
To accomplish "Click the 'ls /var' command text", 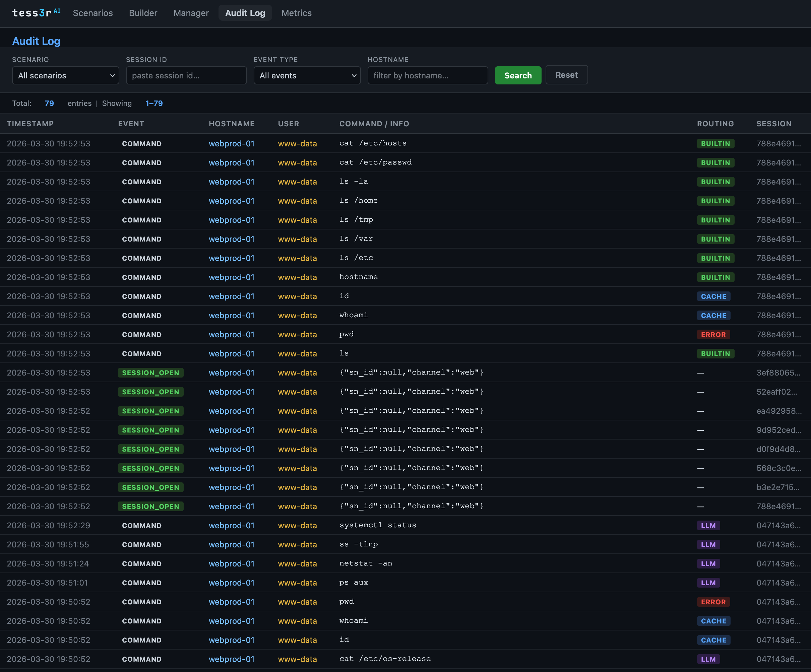I will [356, 239].
